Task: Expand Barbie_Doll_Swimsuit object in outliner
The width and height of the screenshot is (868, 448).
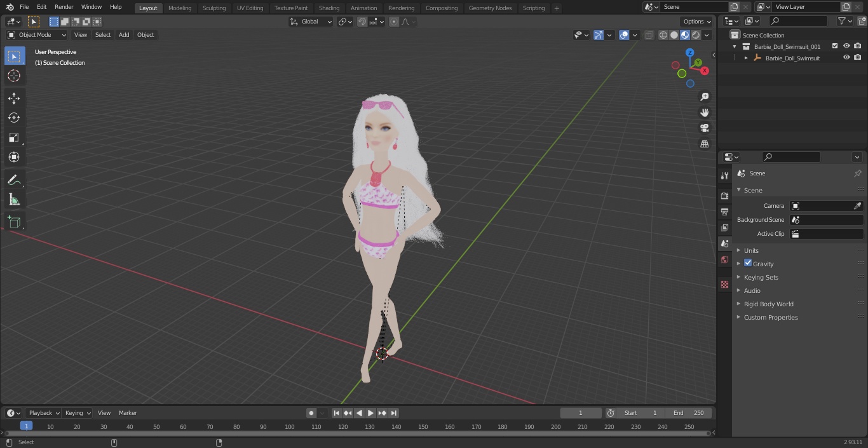Action: point(746,58)
